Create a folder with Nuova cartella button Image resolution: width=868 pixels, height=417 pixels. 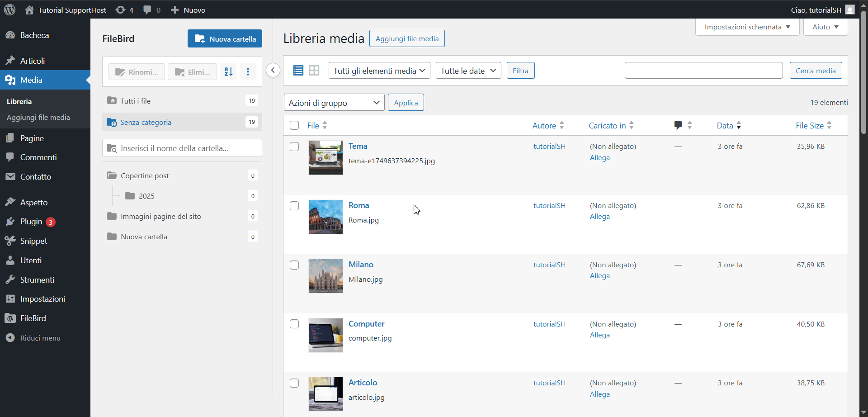coord(225,39)
